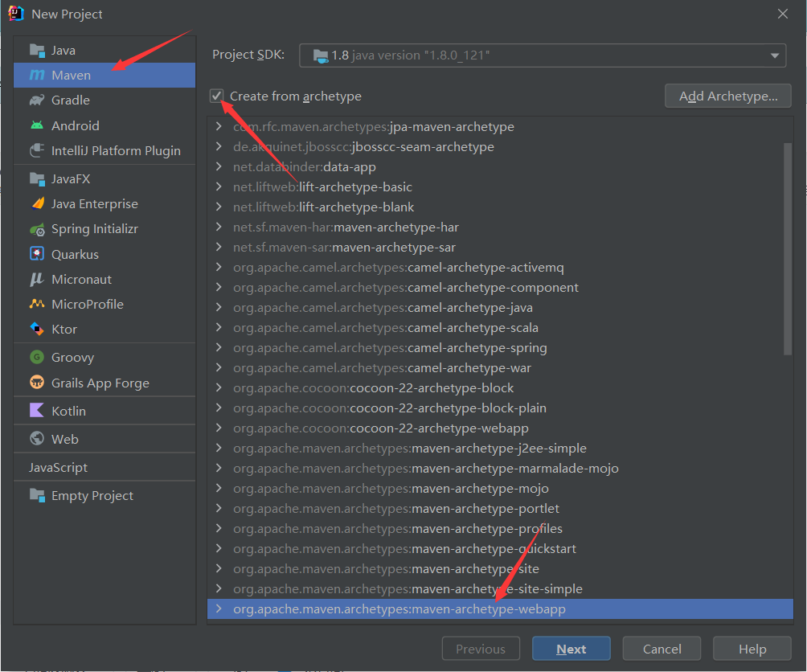This screenshot has height=672, width=807.
Task: Select maven-archetype-j2ee-simple row
Action: (500, 449)
